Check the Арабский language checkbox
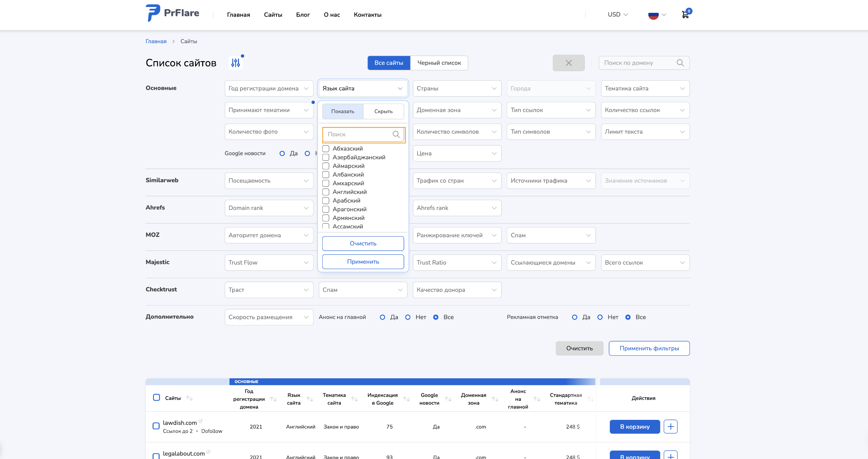This screenshot has width=868, height=459. (x=326, y=200)
